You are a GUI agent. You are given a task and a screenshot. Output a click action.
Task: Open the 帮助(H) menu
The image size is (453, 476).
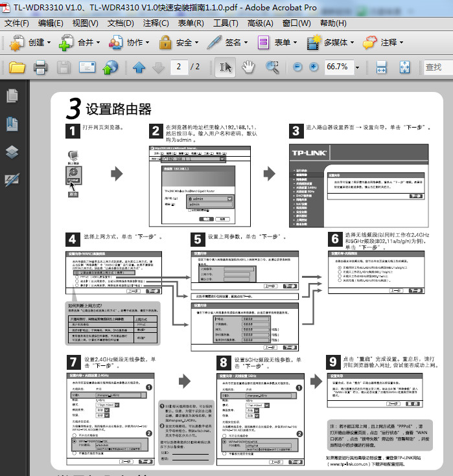(x=333, y=23)
